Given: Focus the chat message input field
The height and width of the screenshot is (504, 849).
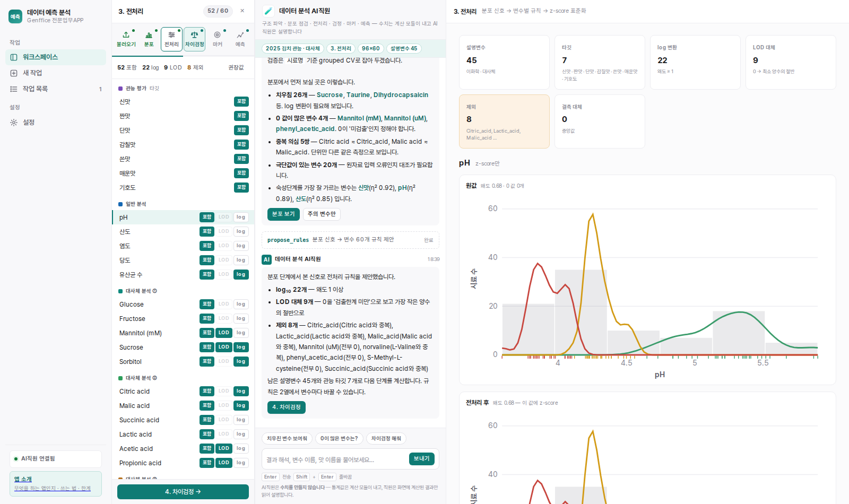Looking at the screenshot, I should click(x=335, y=460).
